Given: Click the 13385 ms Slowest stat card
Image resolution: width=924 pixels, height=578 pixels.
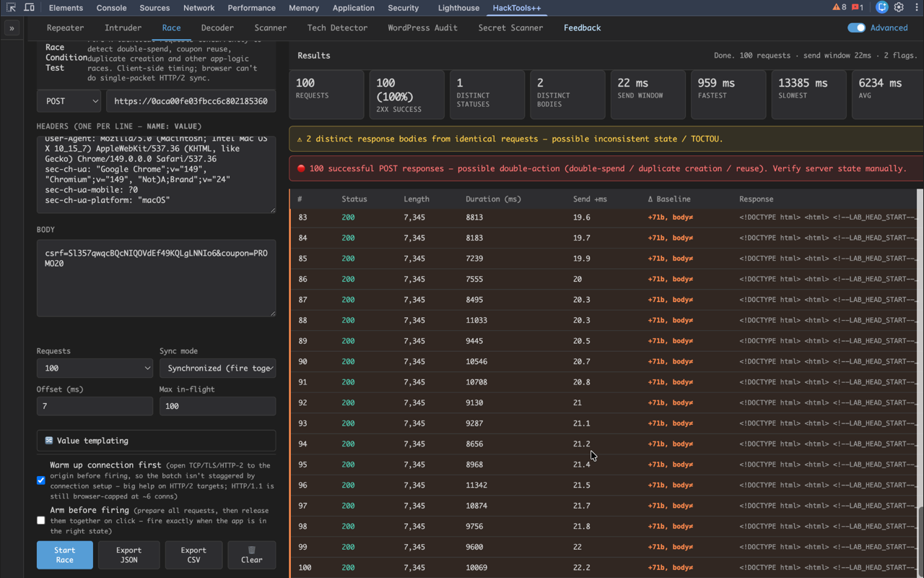Looking at the screenshot, I should pyautogui.click(x=808, y=95).
